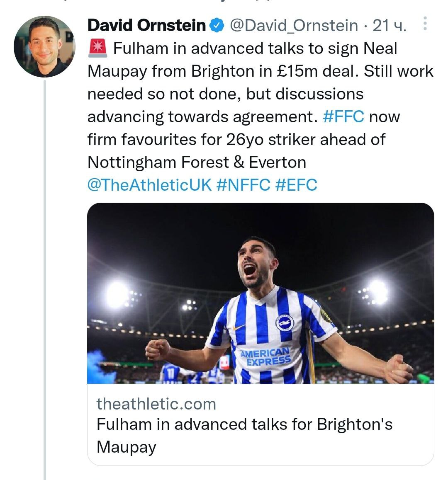Click the American Express logo on the shirt
The height and width of the screenshot is (480, 448).
coord(266,357)
